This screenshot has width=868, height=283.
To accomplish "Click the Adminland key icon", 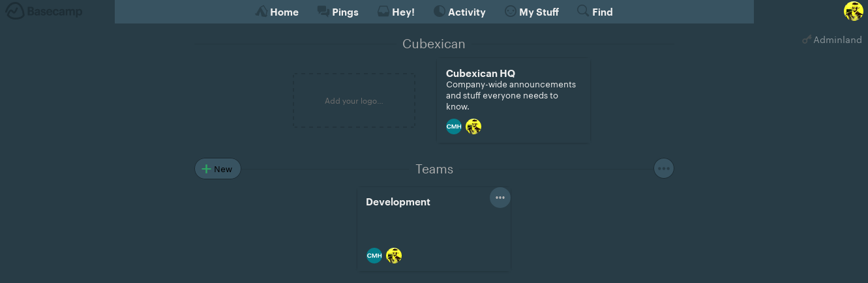I will tap(807, 40).
